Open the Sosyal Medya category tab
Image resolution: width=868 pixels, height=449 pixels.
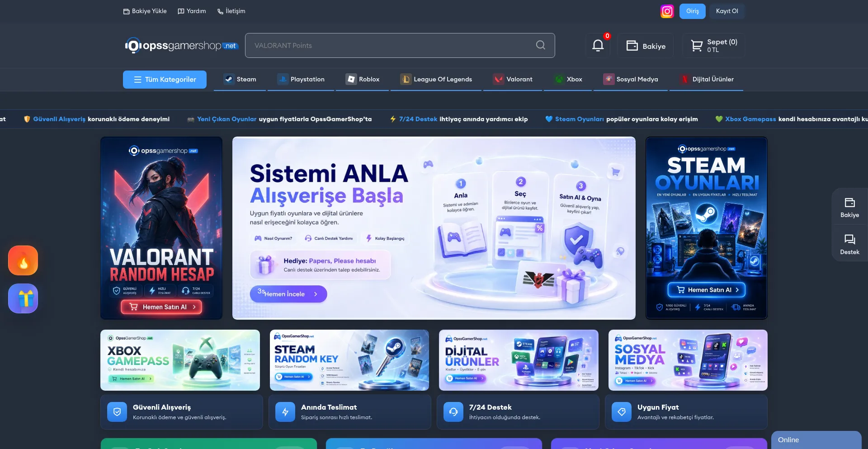pos(630,80)
